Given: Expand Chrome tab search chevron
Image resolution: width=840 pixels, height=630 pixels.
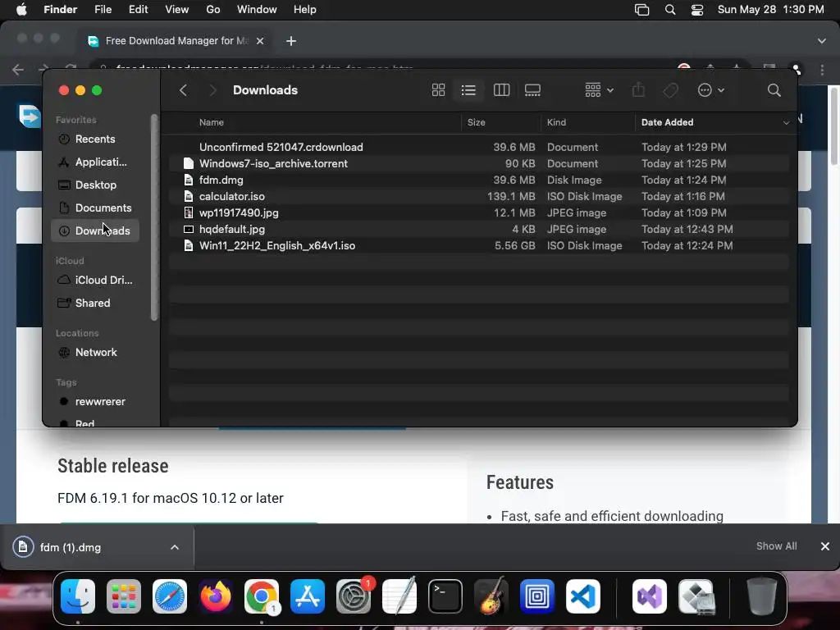Looking at the screenshot, I should pyautogui.click(x=822, y=41).
